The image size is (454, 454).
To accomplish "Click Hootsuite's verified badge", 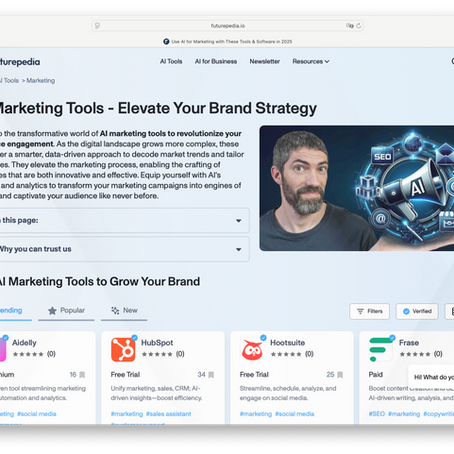I will (x=263, y=338).
